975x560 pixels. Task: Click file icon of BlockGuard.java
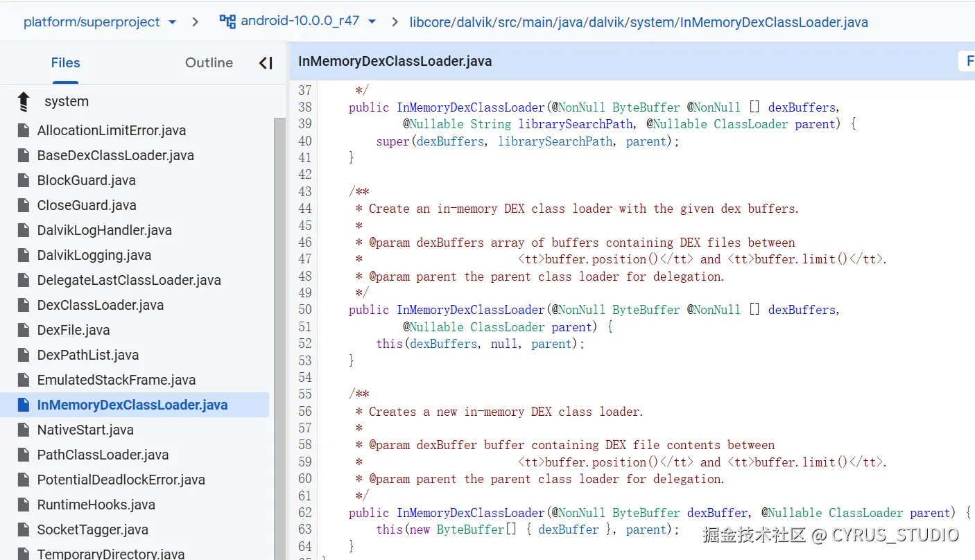pyautogui.click(x=23, y=180)
